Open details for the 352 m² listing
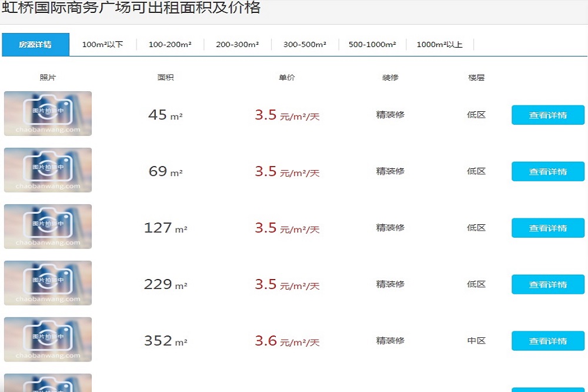588x392 pixels. [548, 341]
